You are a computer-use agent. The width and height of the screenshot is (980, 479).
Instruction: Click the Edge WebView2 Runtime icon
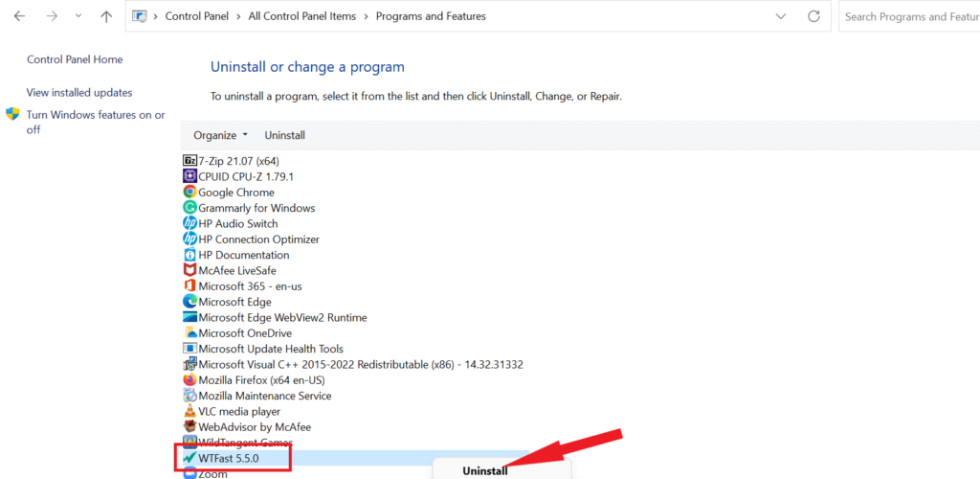click(189, 317)
